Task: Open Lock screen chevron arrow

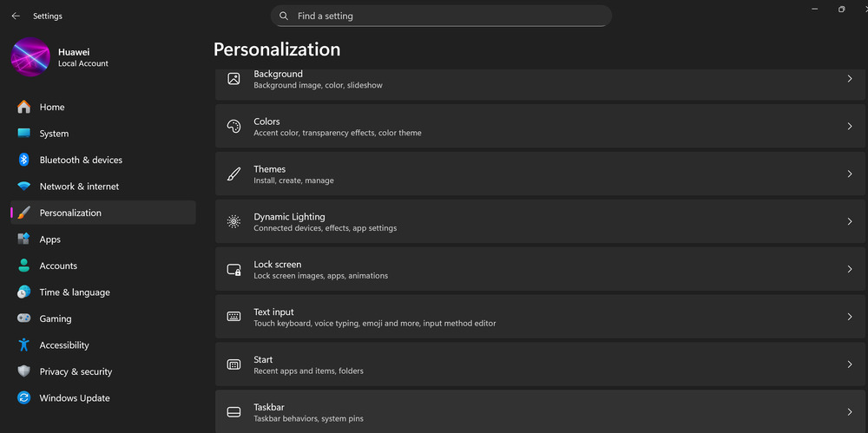Action: [850, 269]
